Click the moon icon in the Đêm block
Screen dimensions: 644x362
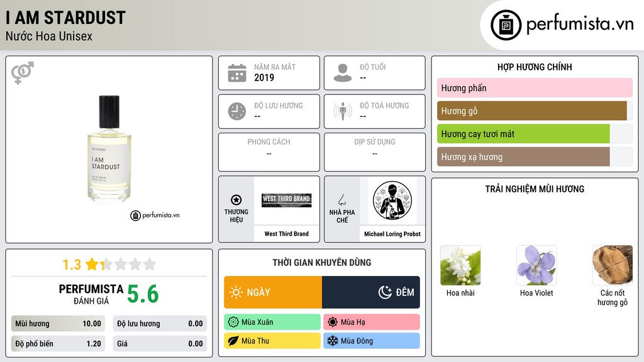point(385,292)
